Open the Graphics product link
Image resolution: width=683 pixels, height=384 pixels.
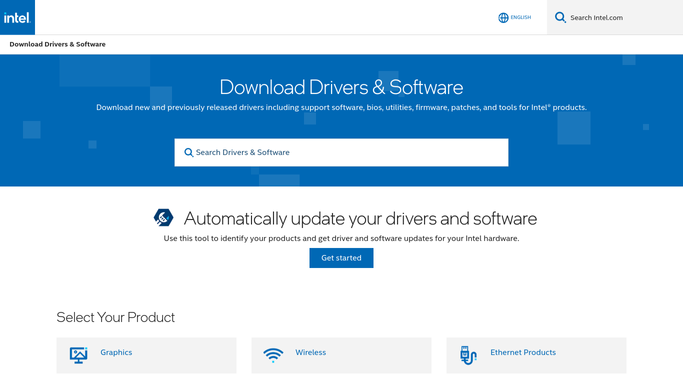[116, 352]
